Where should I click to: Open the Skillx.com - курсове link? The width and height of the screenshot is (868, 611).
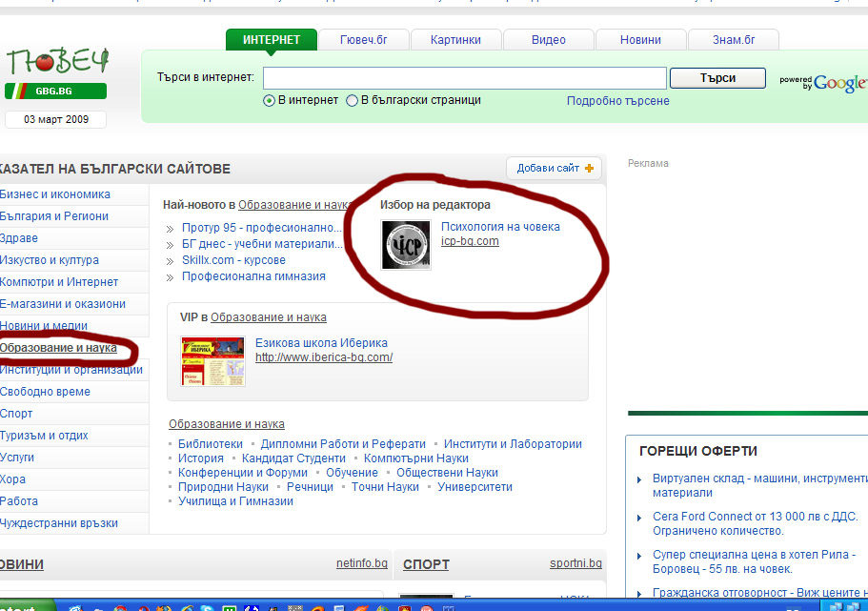pos(233,260)
